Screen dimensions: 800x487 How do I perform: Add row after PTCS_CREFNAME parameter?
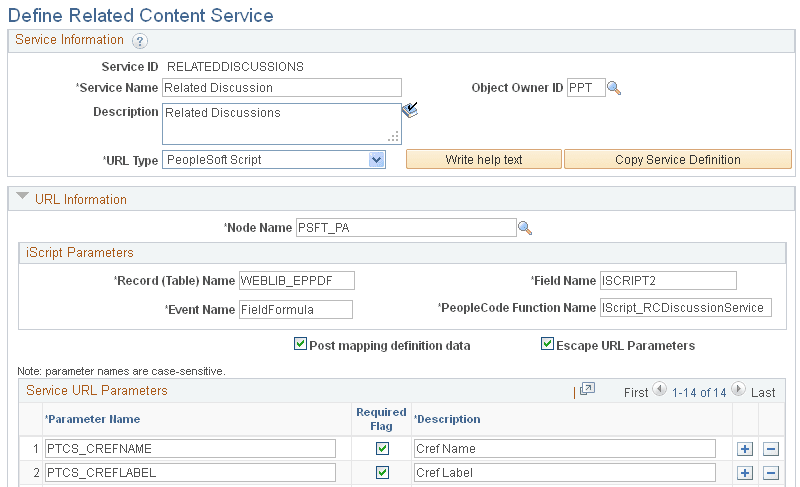745,448
